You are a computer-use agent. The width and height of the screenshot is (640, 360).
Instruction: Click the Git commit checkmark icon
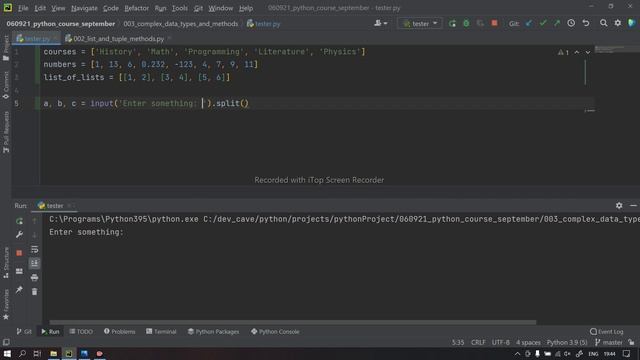[x=542, y=24]
